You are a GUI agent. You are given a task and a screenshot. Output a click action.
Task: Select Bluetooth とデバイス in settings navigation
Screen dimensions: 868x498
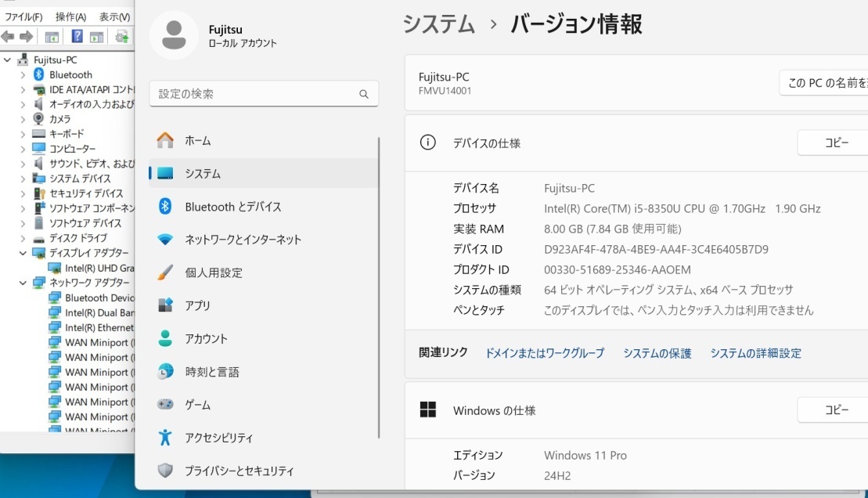pos(264,206)
